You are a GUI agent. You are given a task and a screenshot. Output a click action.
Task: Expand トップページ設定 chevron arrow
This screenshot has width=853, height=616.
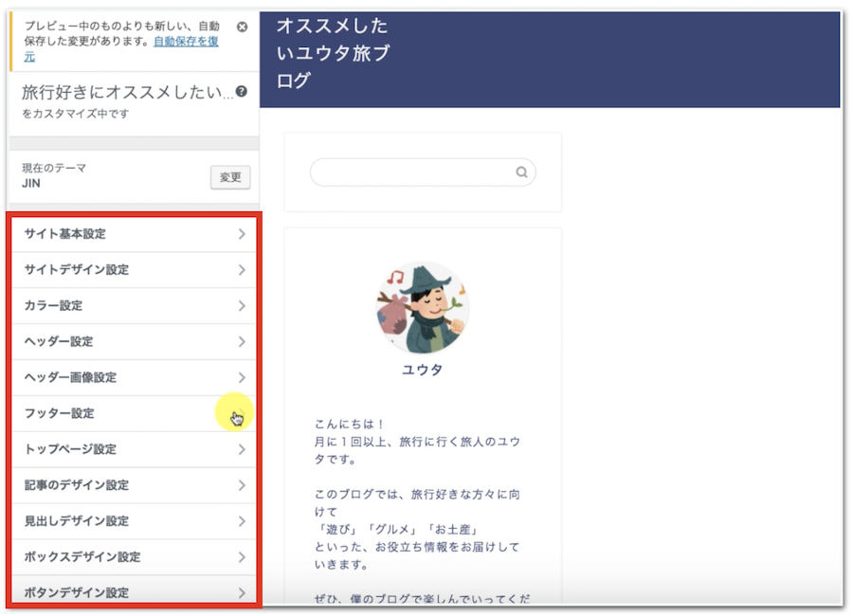coord(242,450)
